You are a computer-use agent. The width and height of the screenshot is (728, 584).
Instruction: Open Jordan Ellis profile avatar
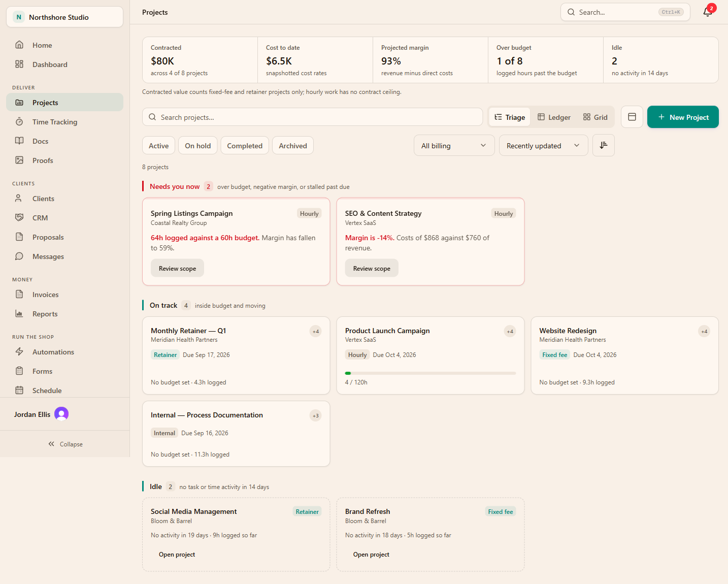(x=61, y=414)
